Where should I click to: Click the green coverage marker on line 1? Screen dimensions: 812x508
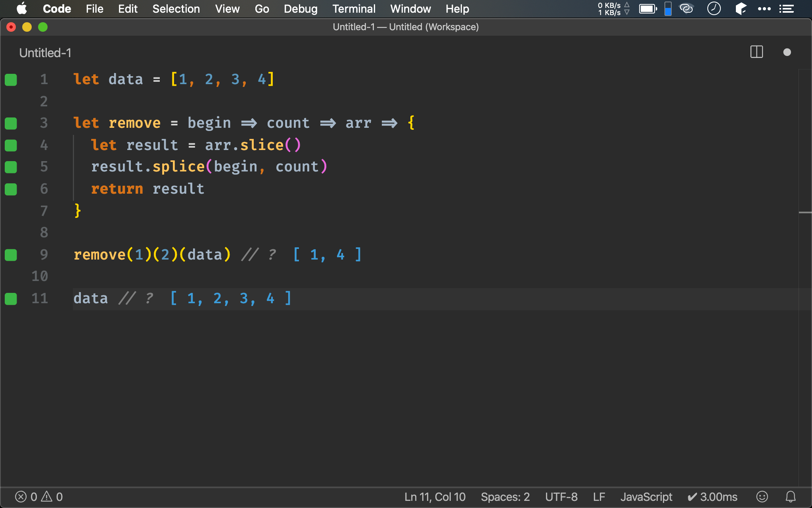click(x=11, y=80)
